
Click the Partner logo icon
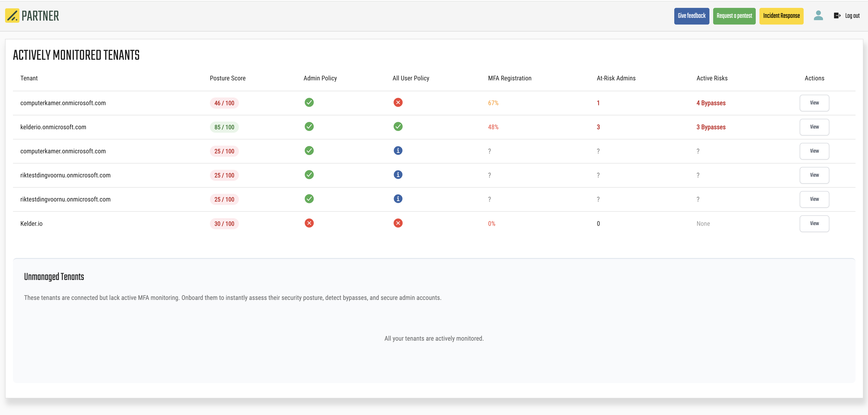(12, 16)
